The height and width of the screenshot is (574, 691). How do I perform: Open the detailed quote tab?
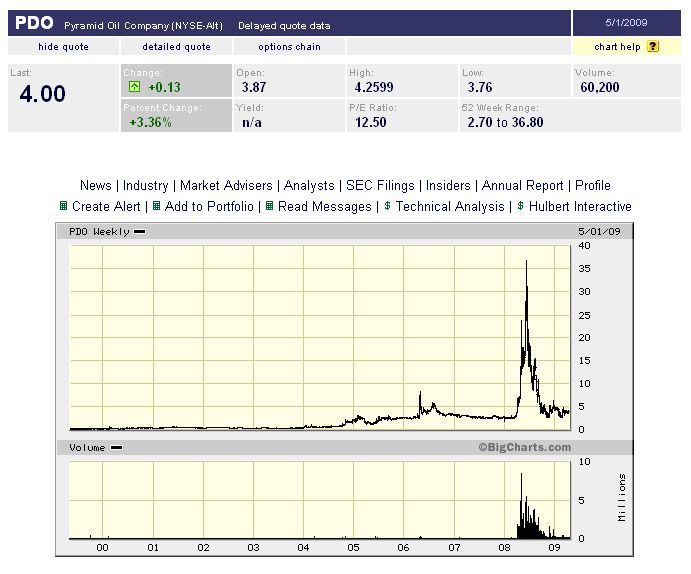pos(176,47)
